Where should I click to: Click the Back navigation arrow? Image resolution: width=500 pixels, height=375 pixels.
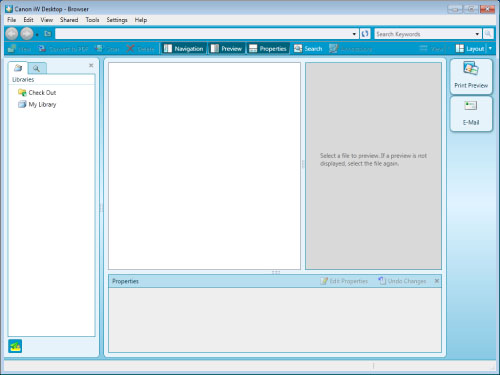[x=12, y=34]
